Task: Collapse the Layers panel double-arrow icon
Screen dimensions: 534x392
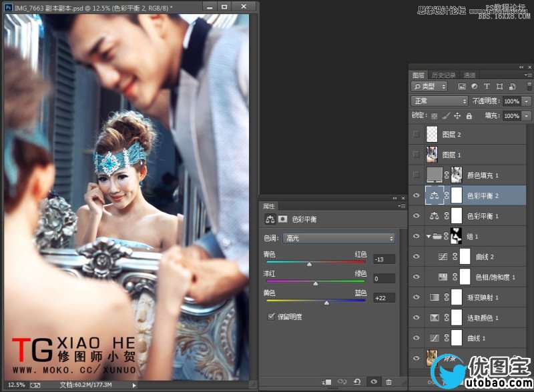Action: [521, 67]
